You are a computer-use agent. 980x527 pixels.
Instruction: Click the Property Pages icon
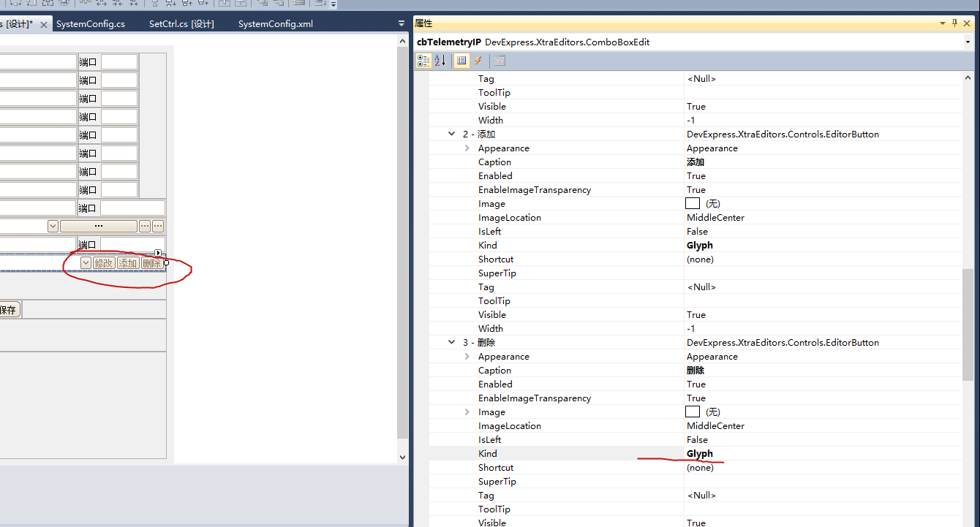[x=499, y=60]
